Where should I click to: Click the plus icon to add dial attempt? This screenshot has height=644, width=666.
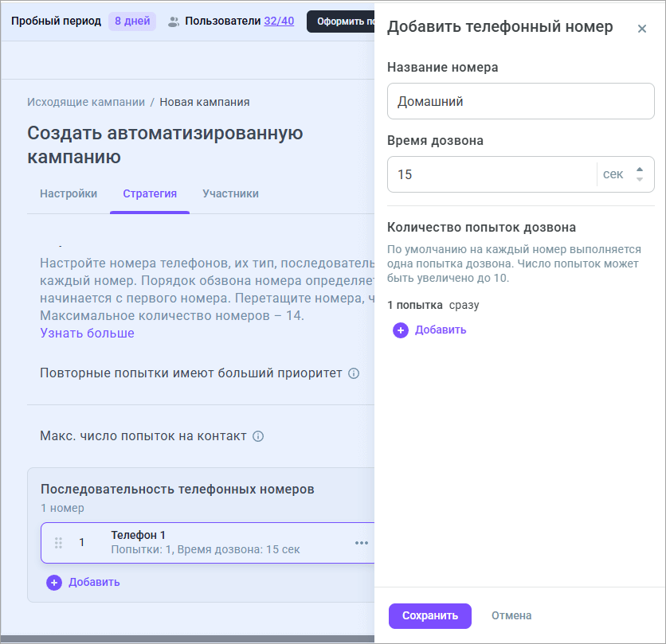(401, 330)
